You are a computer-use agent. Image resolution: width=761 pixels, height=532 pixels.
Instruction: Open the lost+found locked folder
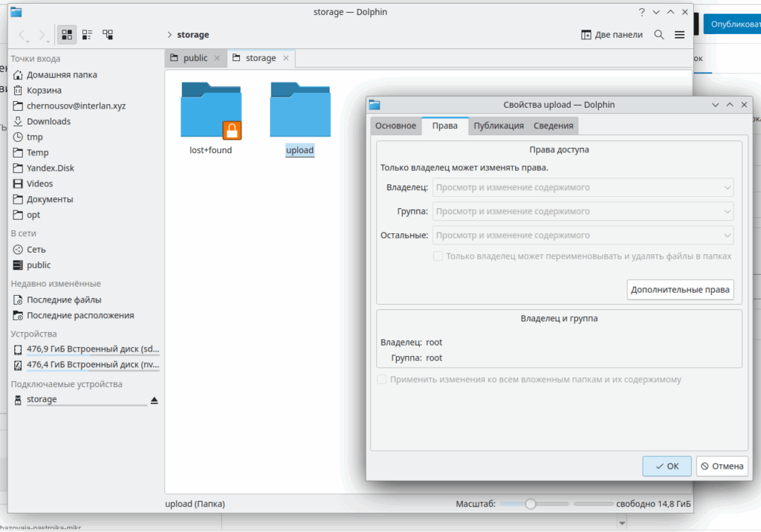[211, 111]
